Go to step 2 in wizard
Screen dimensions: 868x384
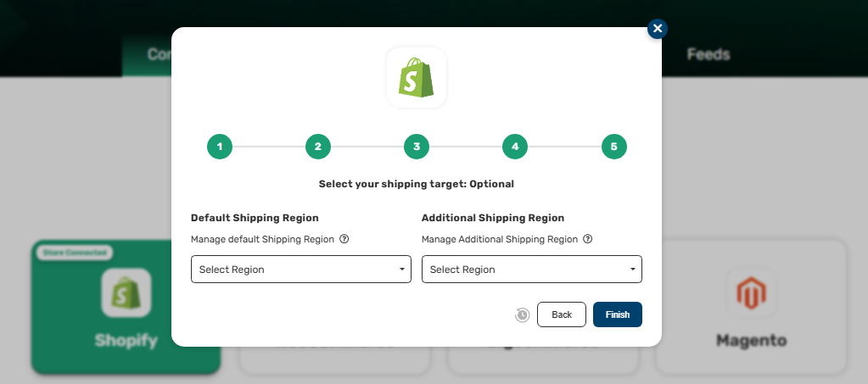click(x=317, y=147)
